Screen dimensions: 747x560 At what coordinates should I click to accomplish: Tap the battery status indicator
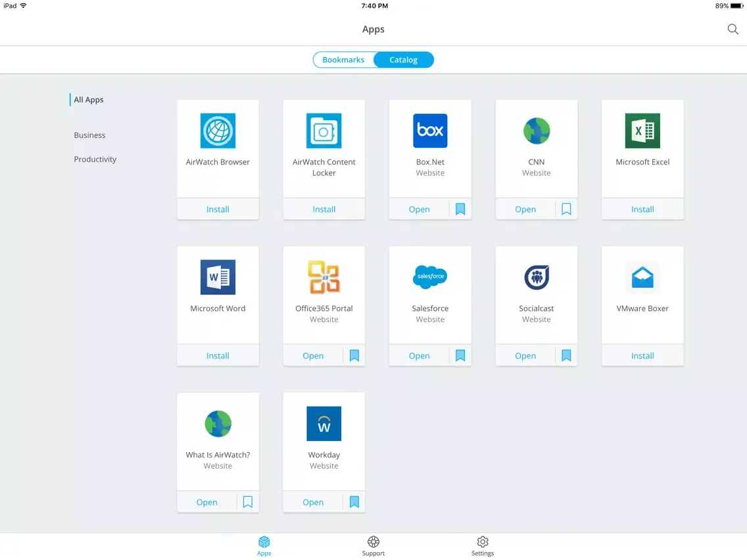tap(736, 6)
